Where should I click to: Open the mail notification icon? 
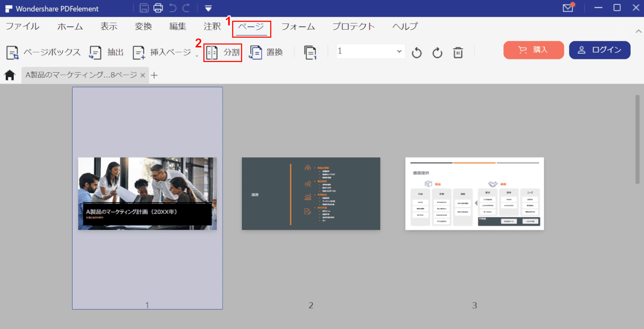[x=568, y=8]
